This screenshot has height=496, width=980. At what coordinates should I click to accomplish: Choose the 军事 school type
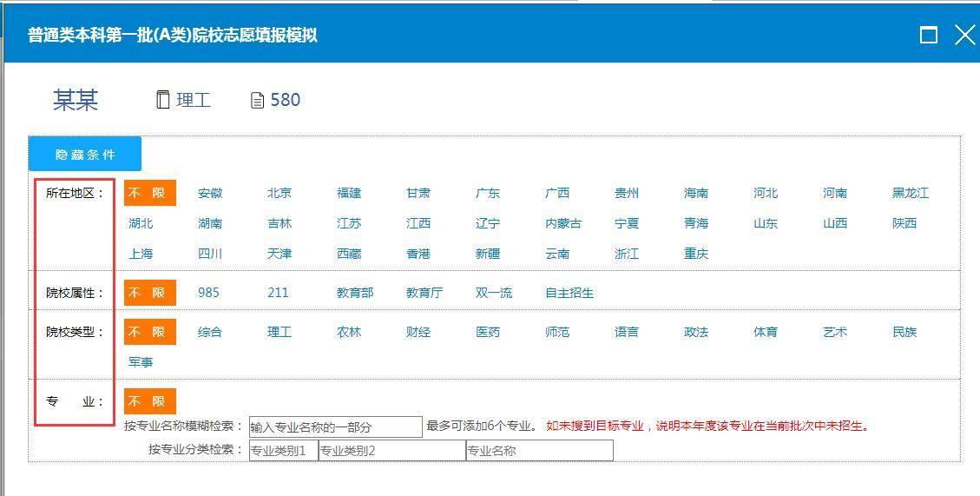click(141, 362)
